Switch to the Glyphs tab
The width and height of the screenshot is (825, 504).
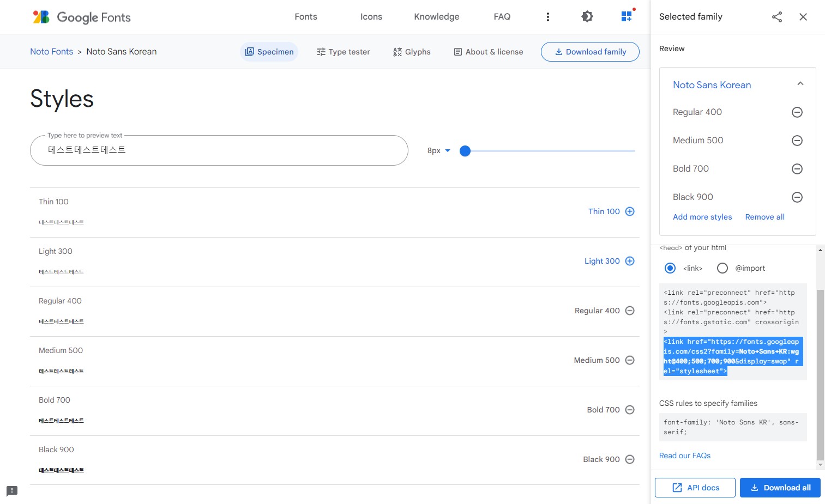pos(412,52)
